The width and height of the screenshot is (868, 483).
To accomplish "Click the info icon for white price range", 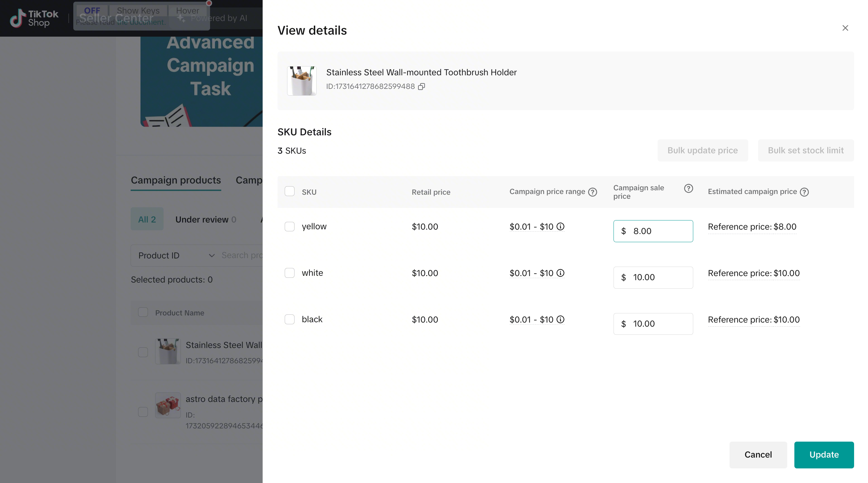I will [x=561, y=273].
